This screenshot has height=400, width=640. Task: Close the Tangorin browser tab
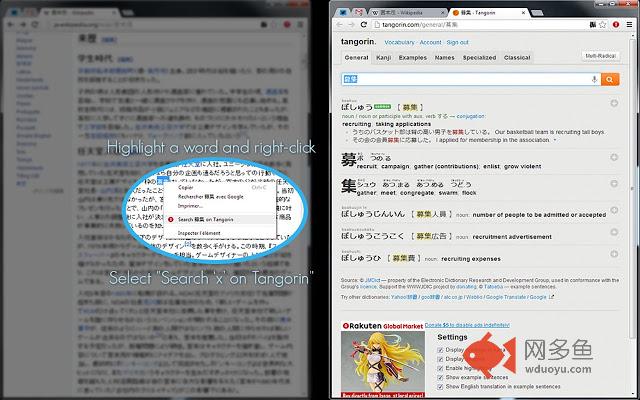tap(523, 13)
